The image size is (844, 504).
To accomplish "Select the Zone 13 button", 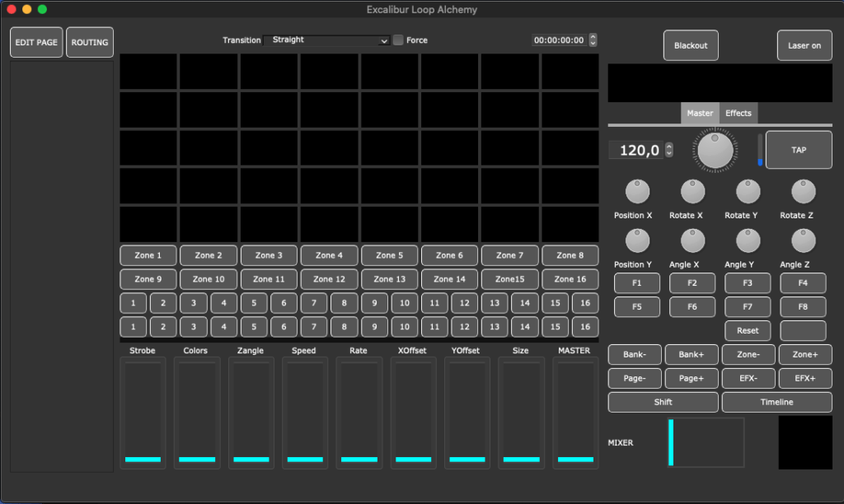I will 389,279.
